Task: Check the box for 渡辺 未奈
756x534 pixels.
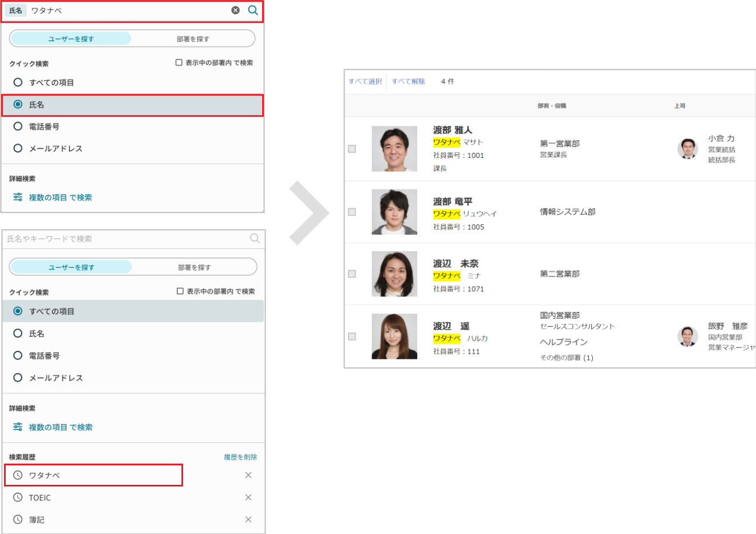Action: coord(352,274)
